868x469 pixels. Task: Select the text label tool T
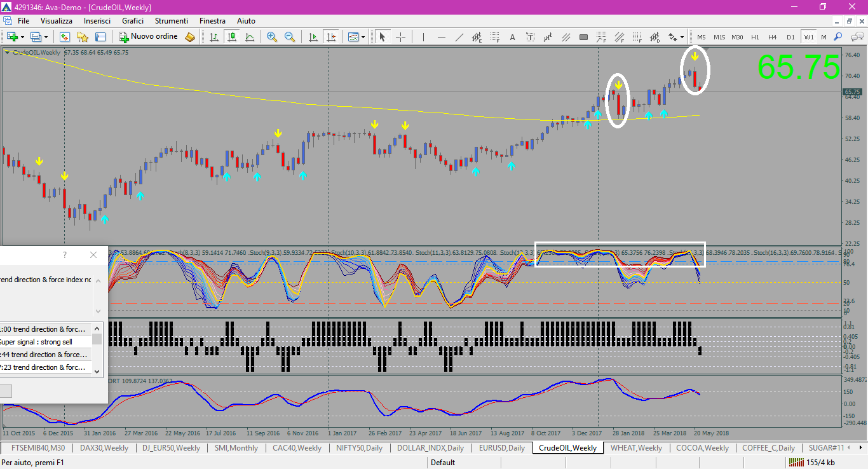click(530, 37)
